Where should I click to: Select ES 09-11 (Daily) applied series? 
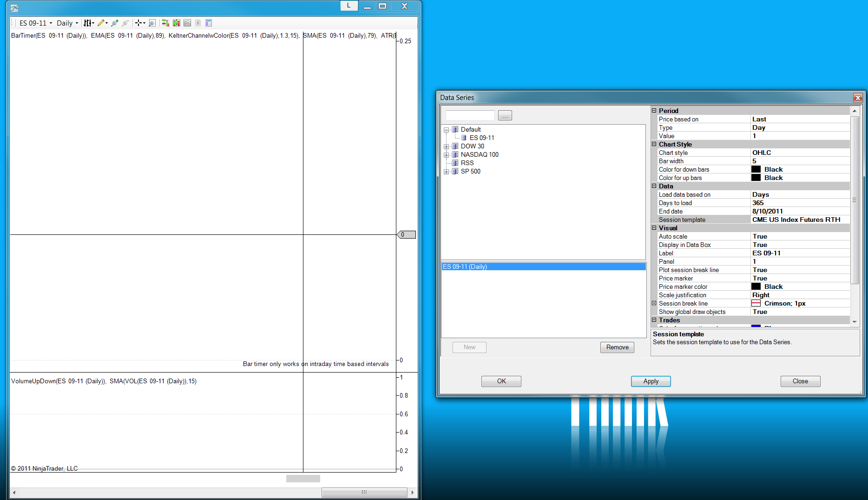(x=544, y=267)
